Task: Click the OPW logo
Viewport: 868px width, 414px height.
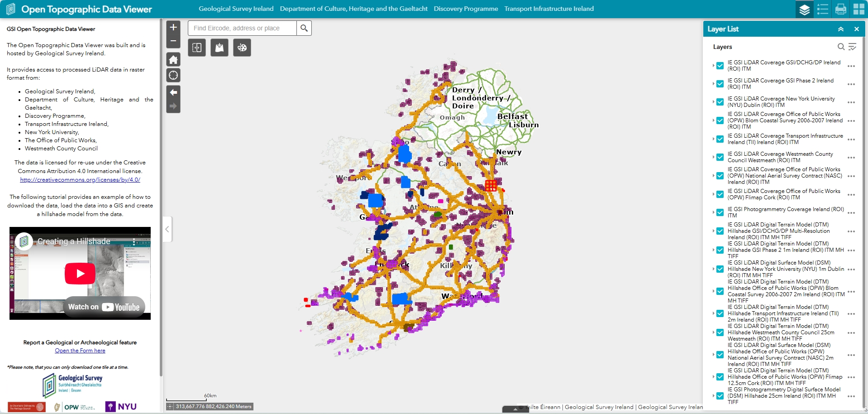Action: click(74, 407)
